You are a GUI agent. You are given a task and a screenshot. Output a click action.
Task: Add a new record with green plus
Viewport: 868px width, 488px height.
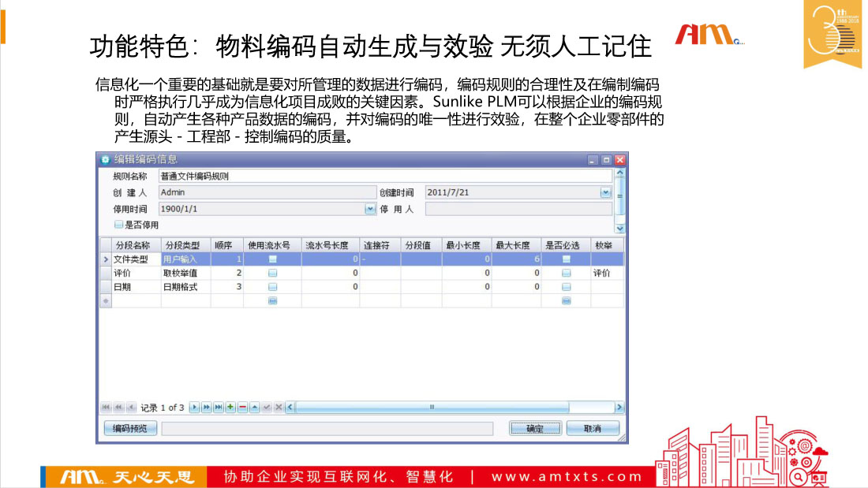click(230, 408)
